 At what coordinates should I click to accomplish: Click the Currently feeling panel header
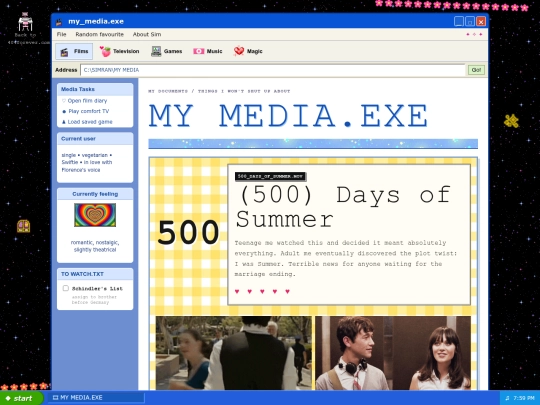(x=95, y=194)
